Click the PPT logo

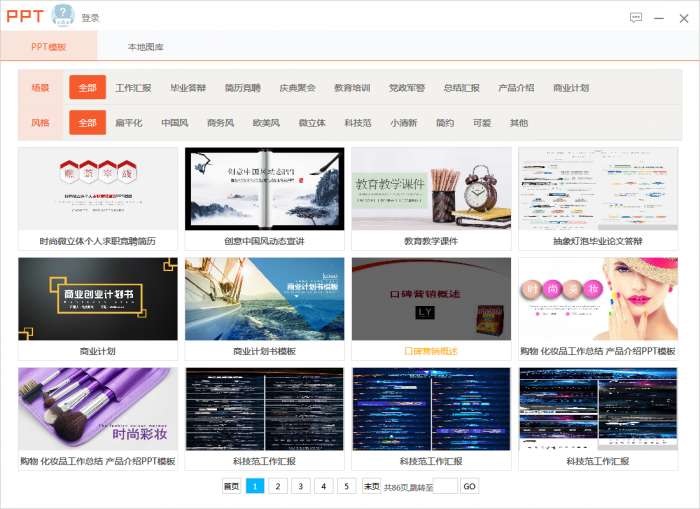pos(25,17)
